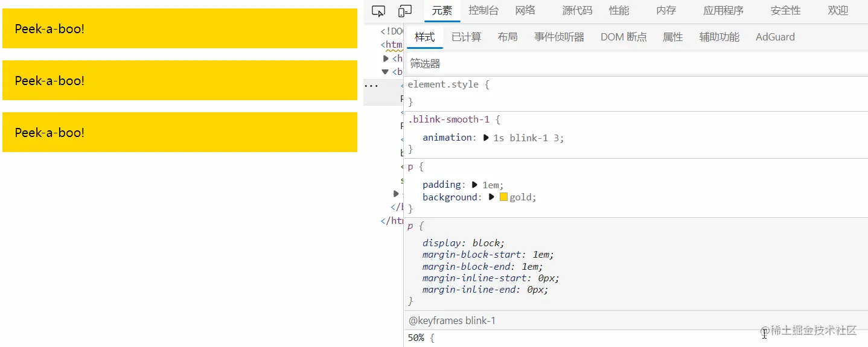
Task: Edit the padding value 1em
Action: click(491, 185)
